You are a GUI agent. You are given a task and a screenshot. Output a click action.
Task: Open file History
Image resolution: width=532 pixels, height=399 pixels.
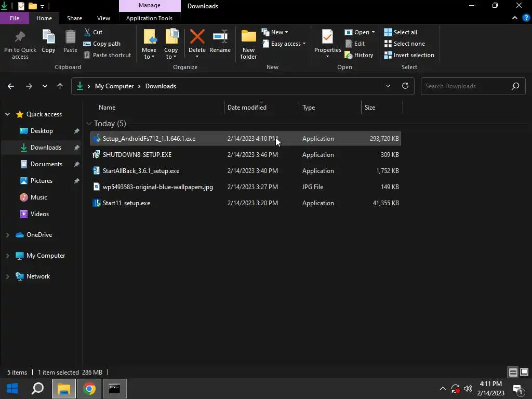[359, 55]
